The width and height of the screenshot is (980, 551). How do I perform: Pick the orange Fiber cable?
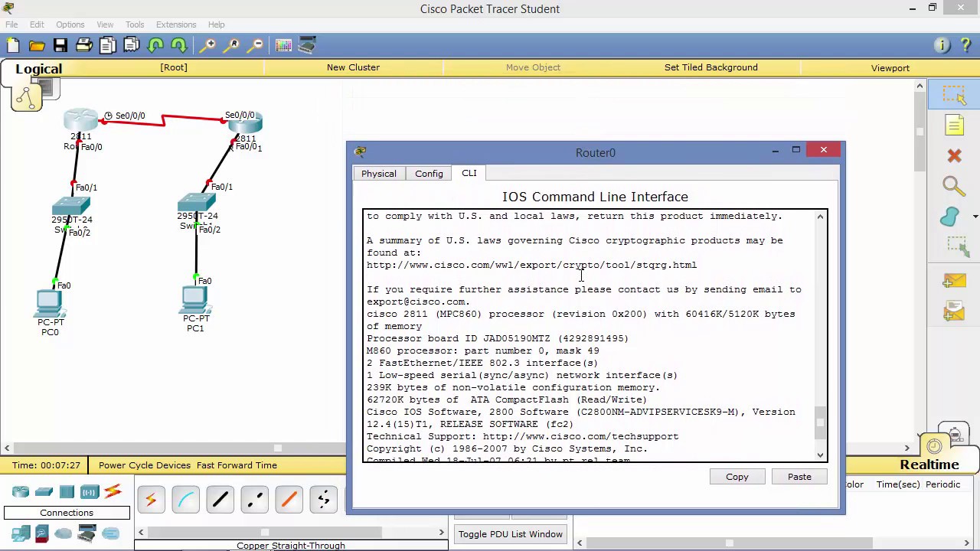pos(289,500)
